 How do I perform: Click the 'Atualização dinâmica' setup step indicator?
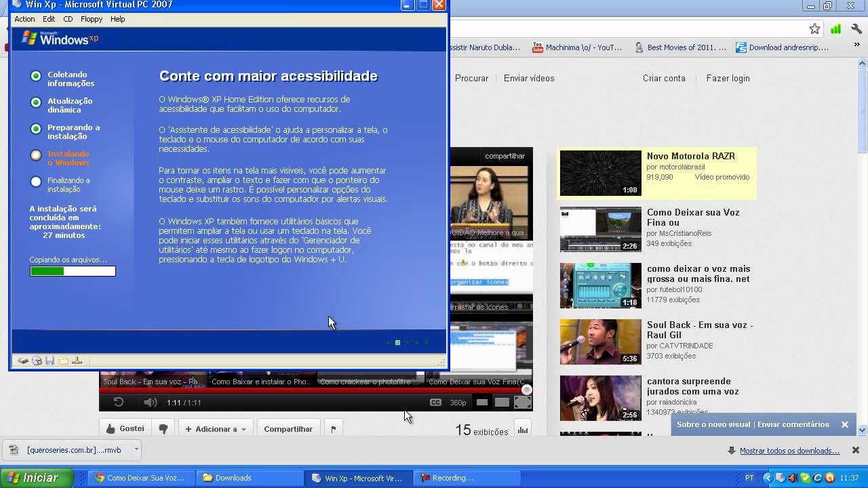click(36, 102)
